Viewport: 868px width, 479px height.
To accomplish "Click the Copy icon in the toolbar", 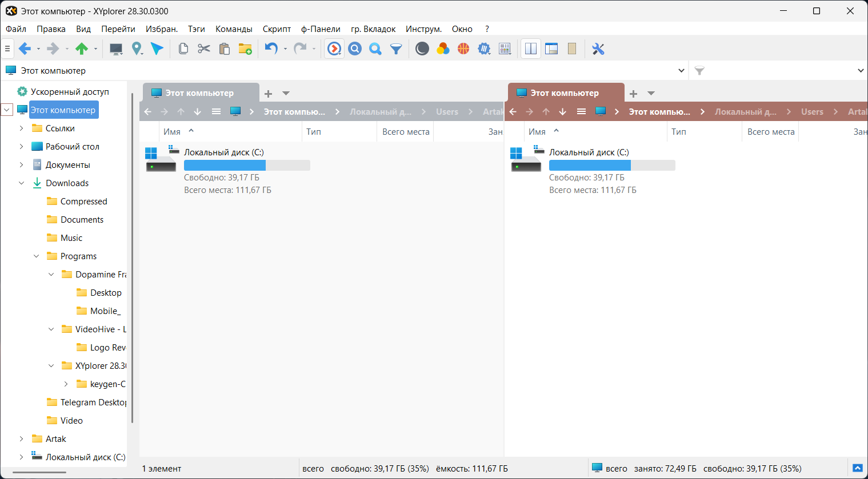I will [183, 49].
